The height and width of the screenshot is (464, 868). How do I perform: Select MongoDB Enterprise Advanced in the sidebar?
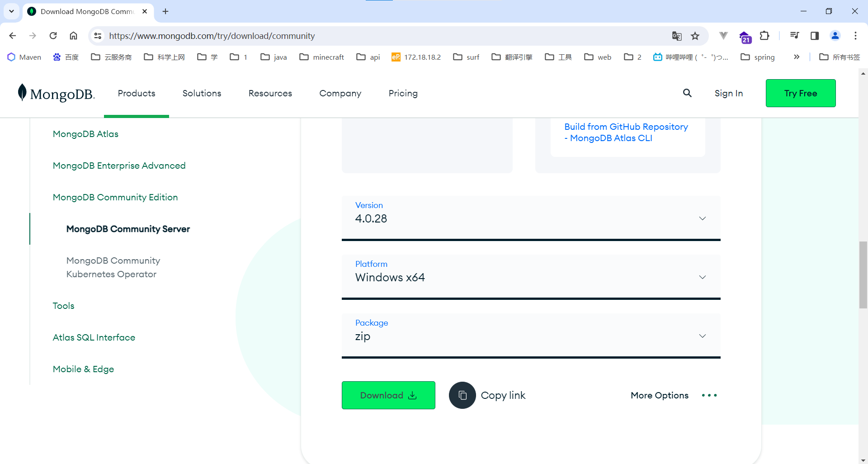[x=119, y=166]
